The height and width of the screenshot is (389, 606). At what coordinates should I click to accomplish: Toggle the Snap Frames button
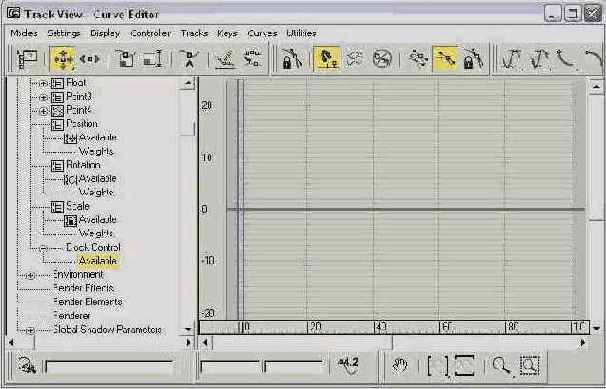tap(327, 59)
